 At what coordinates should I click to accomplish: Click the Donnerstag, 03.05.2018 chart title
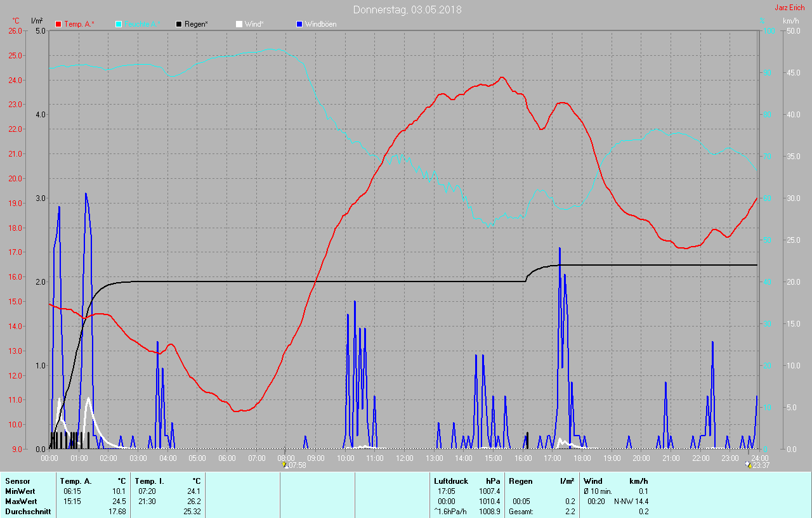407,10
